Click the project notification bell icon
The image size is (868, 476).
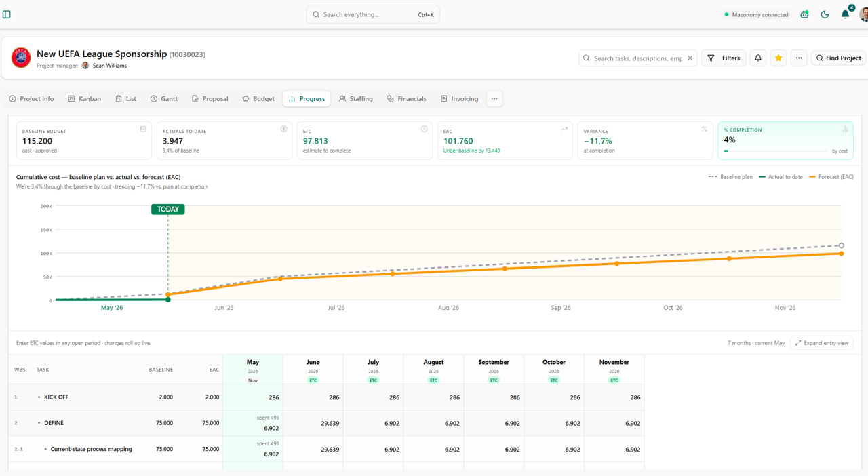(x=758, y=58)
